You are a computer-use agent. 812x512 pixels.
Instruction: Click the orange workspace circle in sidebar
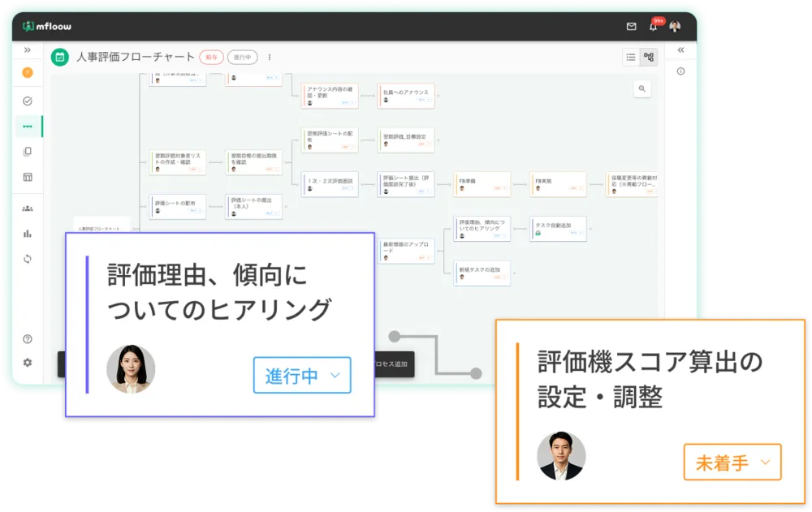pyautogui.click(x=28, y=72)
